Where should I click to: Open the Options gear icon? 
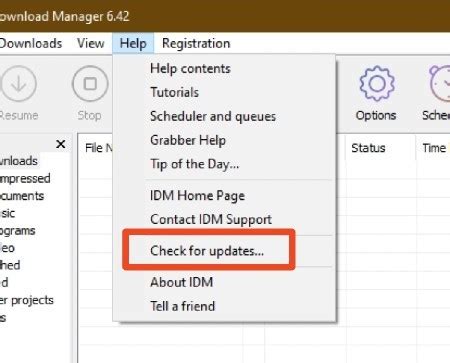(x=377, y=84)
